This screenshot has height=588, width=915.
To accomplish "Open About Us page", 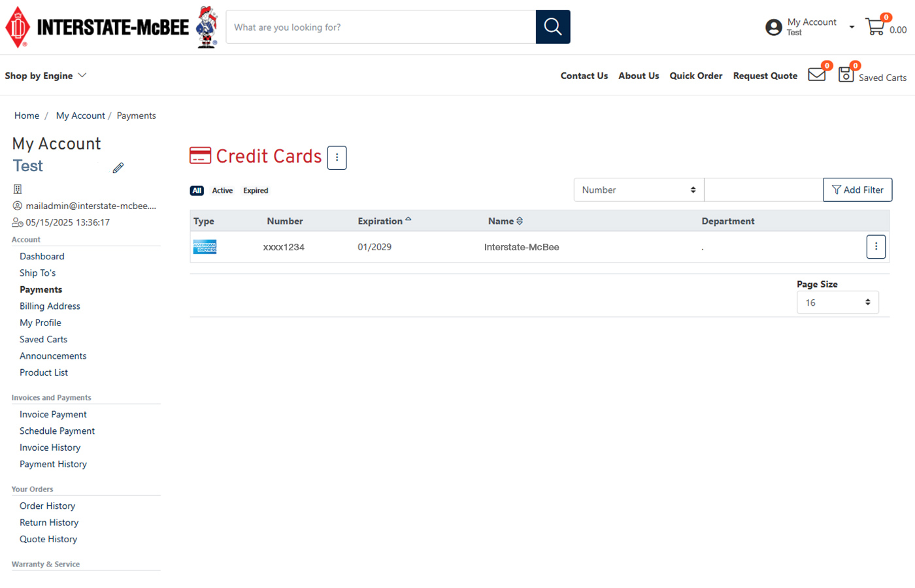I will (x=639, y=76).
